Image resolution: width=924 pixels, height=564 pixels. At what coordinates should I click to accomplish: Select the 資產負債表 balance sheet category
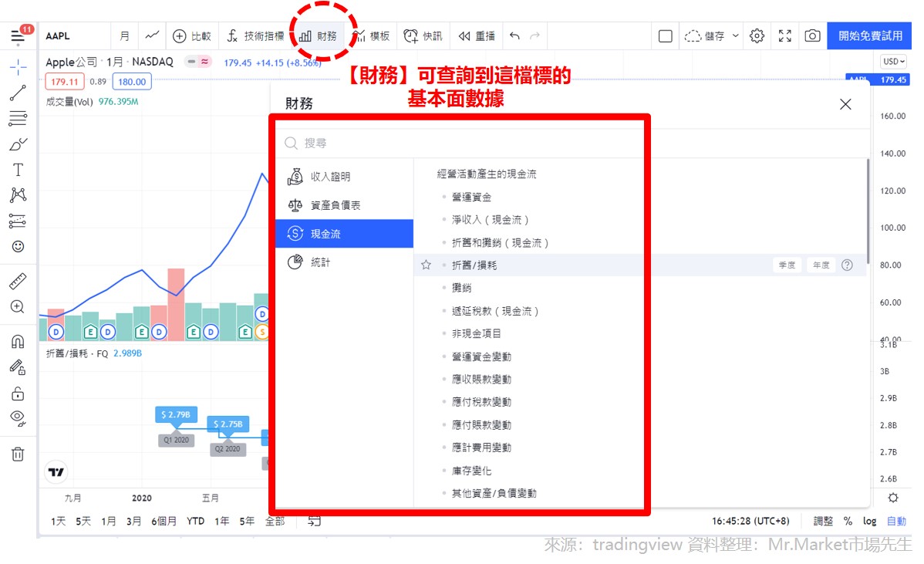[344, 205]
